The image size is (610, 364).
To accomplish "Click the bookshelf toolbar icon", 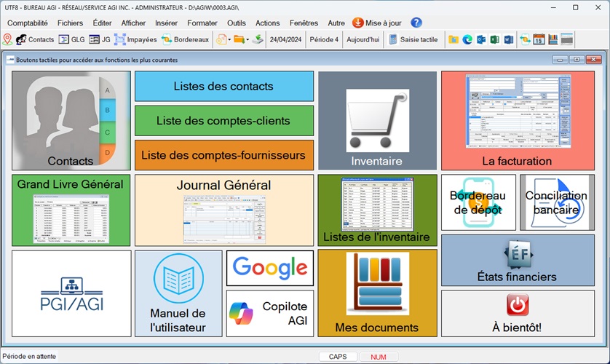I will coord(552,39).
